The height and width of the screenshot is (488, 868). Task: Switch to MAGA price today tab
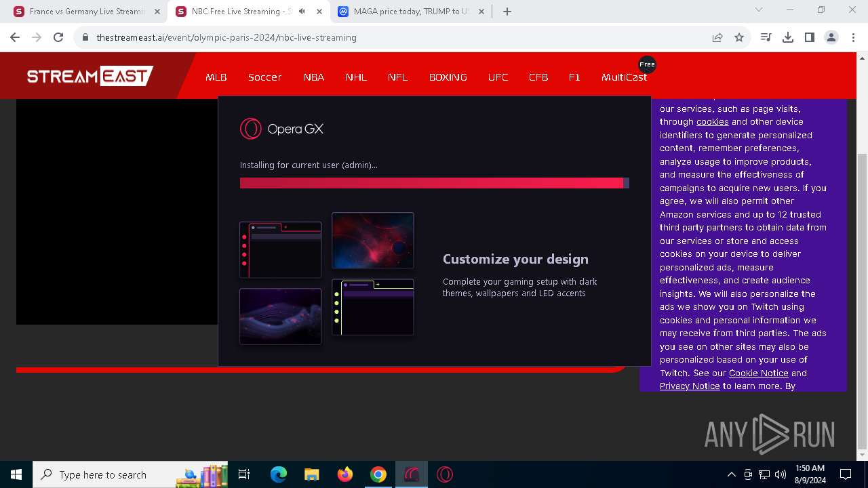point(412,12)
